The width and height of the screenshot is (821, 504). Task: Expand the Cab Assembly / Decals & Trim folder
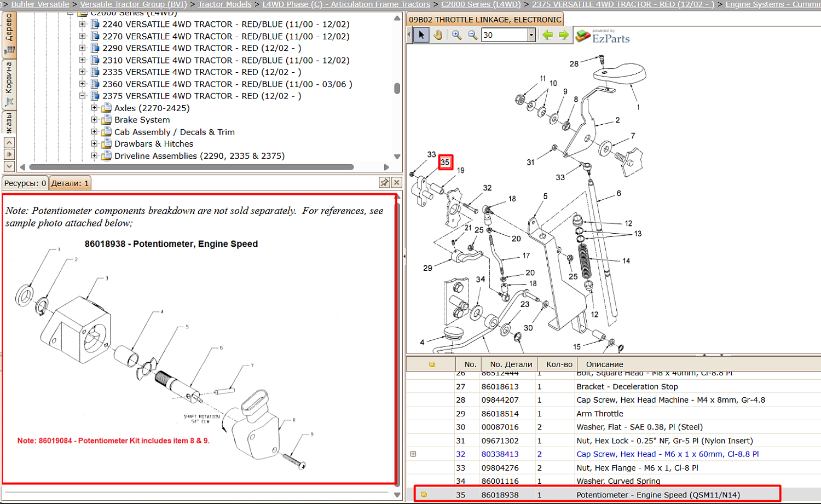click(x=94, y=132)
